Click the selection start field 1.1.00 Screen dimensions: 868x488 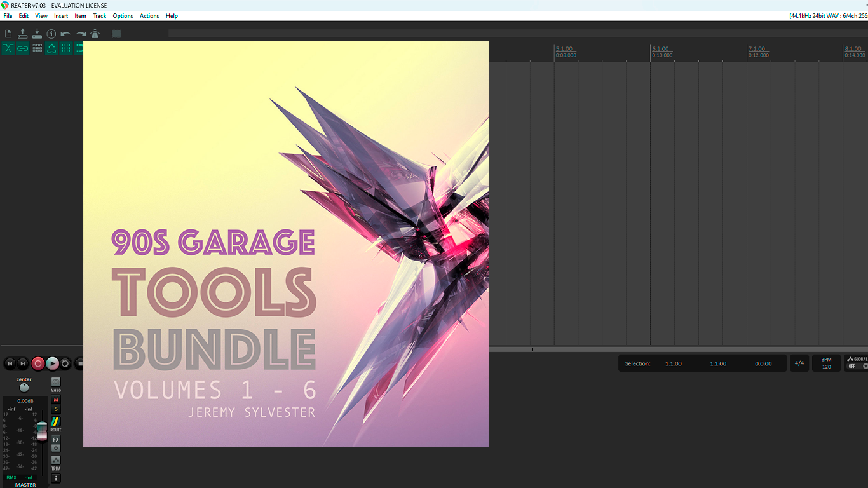[674, 363]
